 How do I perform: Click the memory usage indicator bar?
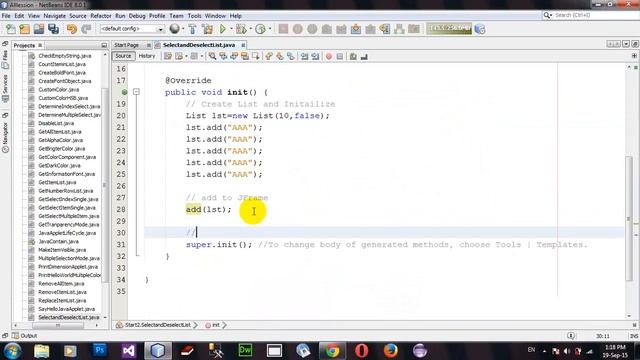[449, 29]
